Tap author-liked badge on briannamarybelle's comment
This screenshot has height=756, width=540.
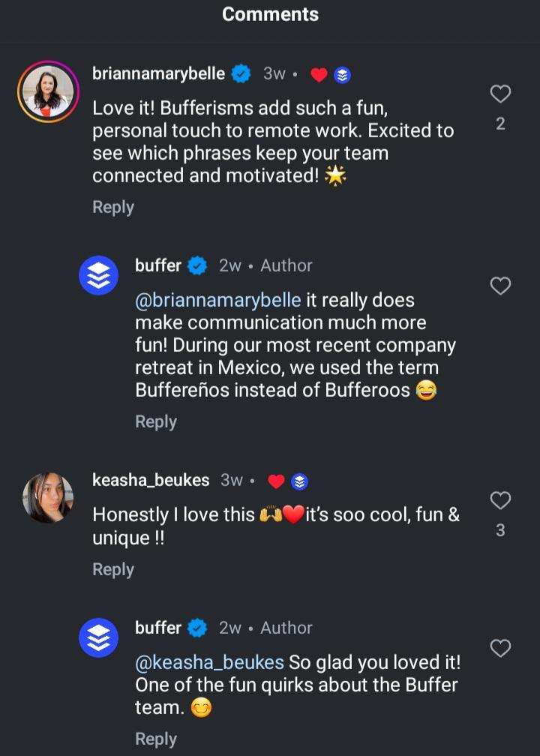(x=330, y=74)
